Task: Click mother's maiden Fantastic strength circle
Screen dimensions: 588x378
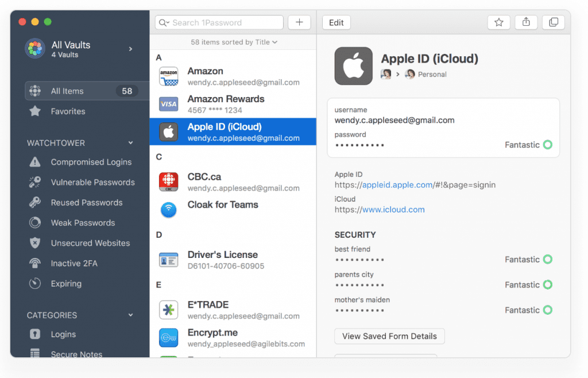Action: tap(548, 310)
